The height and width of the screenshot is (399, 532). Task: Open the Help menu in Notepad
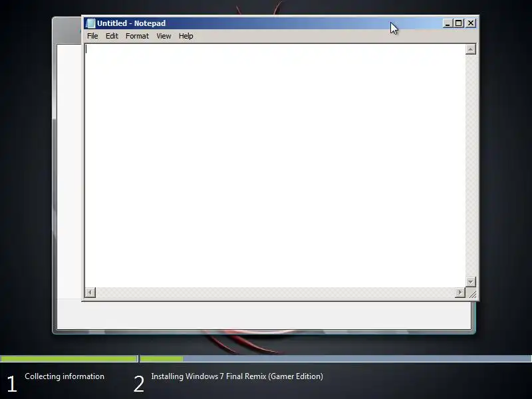[186, 36]
